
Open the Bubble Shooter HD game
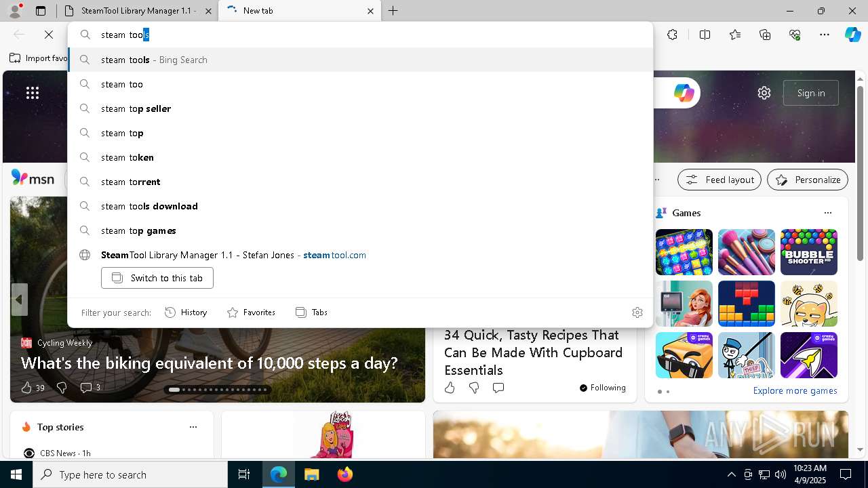(x=809, y=252)
